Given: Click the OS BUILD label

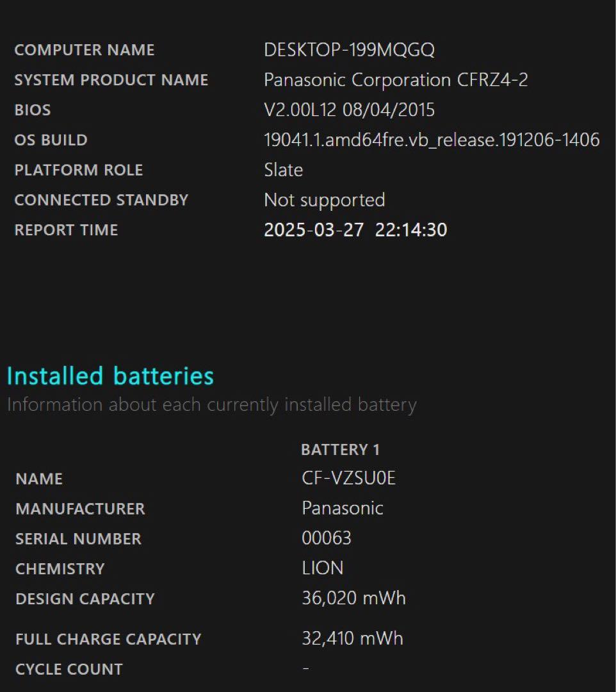Looking at the screenshot, I should (51, 140).
